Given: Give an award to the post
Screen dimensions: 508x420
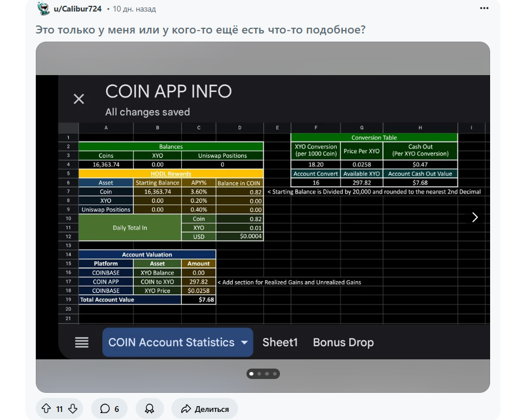Looking at the screenshot, I should click(x=150, y=408).
